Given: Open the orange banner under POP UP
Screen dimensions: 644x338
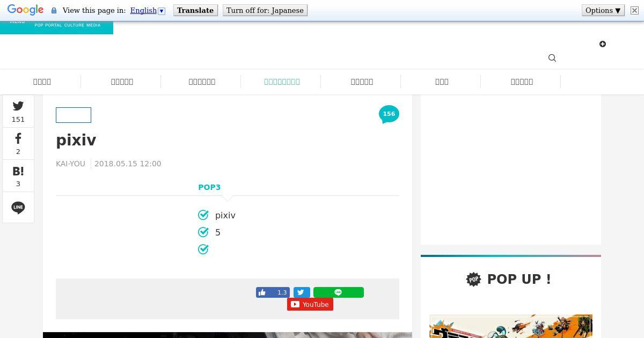Looking at the screenshot, I should (x=511, y=326).
